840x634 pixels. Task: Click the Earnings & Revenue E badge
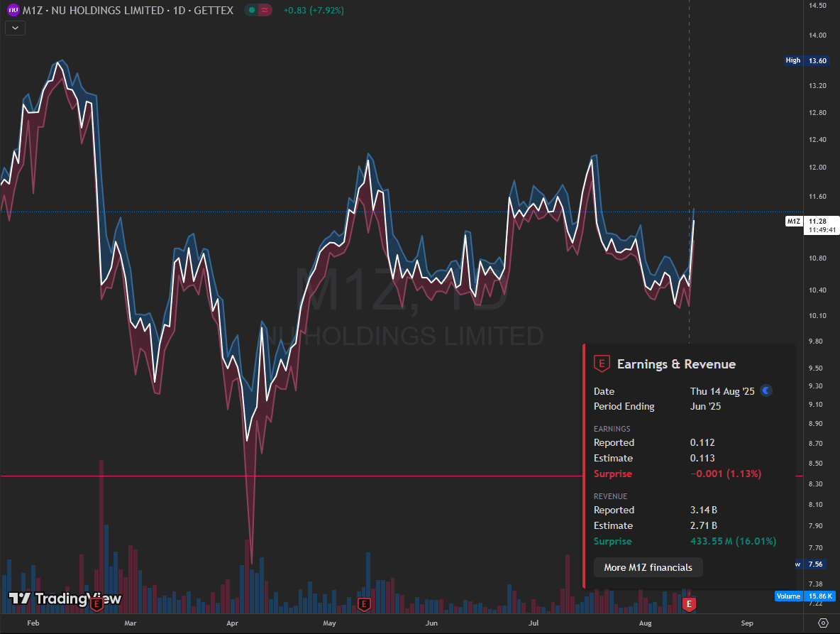[x=602, y=364]
